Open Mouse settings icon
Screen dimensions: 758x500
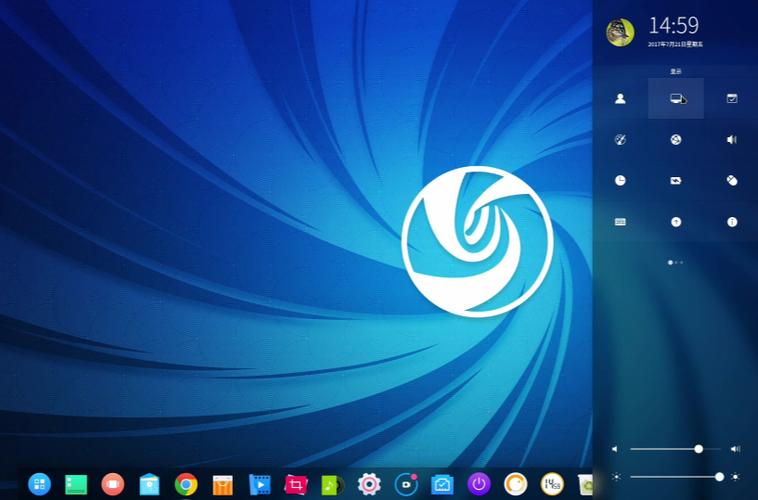[732, 181]
